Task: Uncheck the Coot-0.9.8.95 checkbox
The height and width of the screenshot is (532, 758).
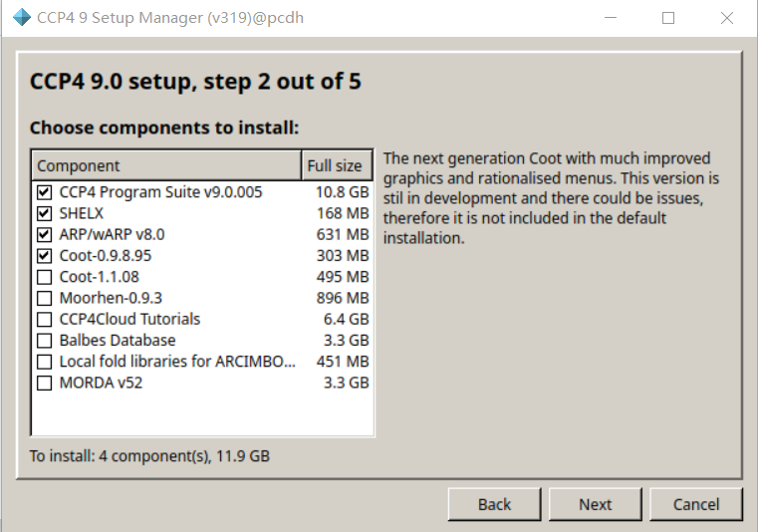Action: tap(44, 256)
